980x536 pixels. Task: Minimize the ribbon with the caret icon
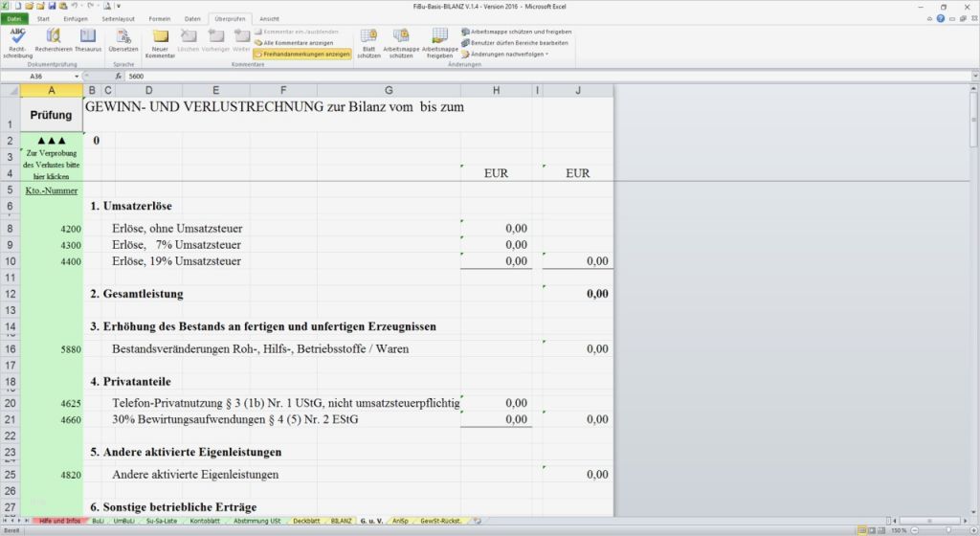click(x=930, y=19)
